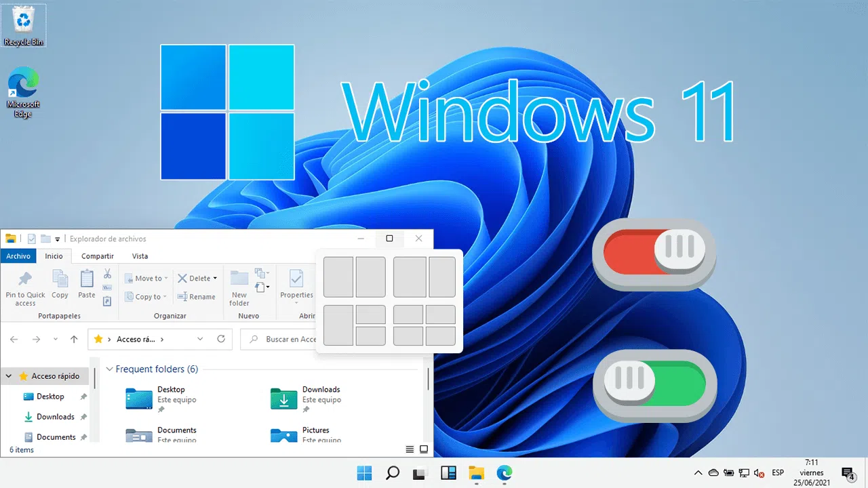Click the Rename button in Organizar
Viewport: 868px width, 488px height.
[x=196, y=297]
